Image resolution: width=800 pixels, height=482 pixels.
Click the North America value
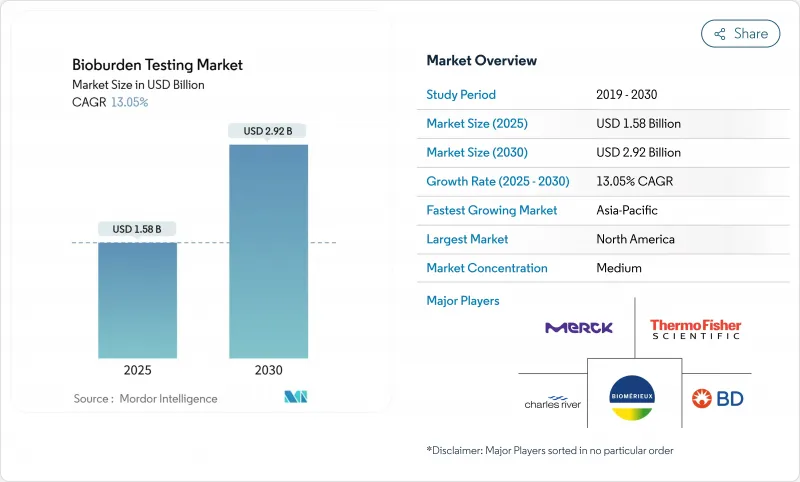click(x=634, y=239)
